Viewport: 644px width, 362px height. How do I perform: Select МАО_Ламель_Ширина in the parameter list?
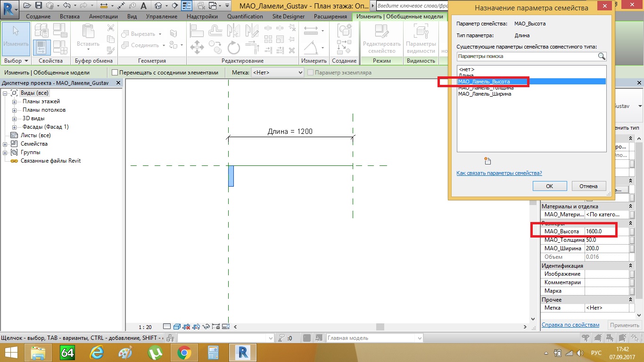click(x=485, y=94)
